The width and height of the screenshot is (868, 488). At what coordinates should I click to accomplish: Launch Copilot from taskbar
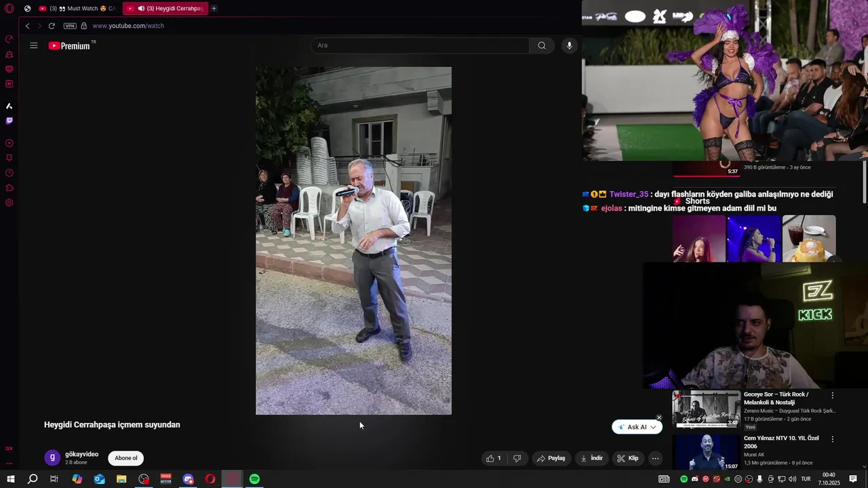[x=77, y=479]
